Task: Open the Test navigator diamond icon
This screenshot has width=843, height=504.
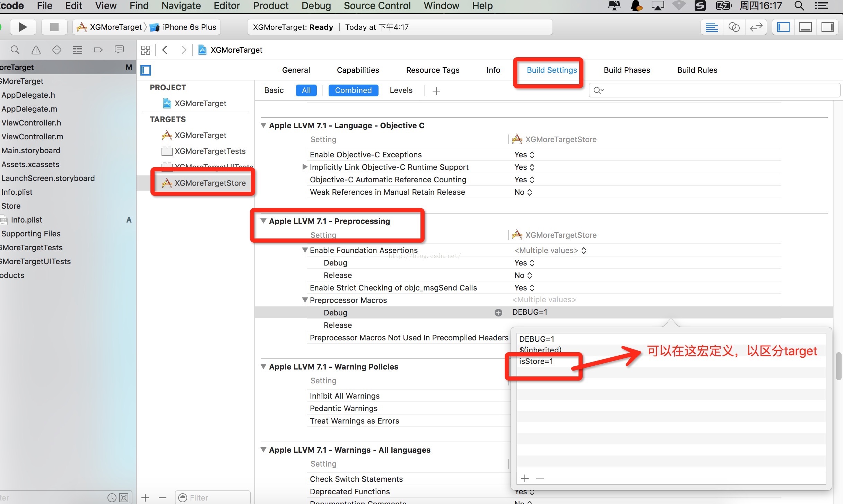Action: 57,50
